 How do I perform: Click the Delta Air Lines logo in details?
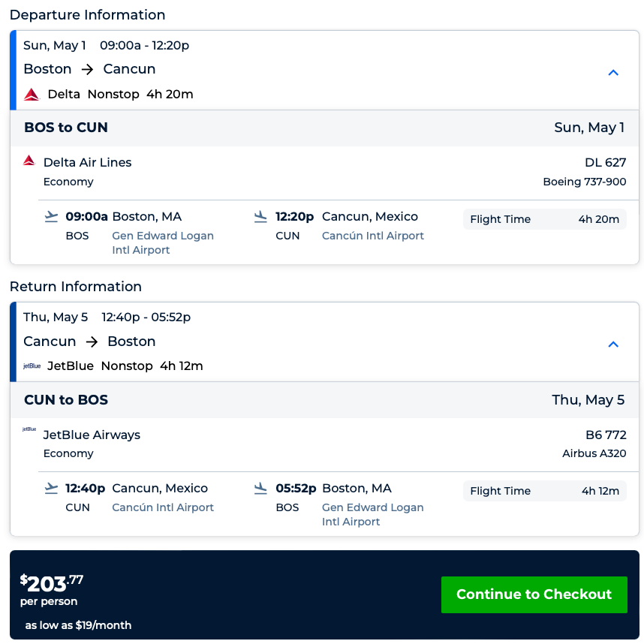[29, 161]
